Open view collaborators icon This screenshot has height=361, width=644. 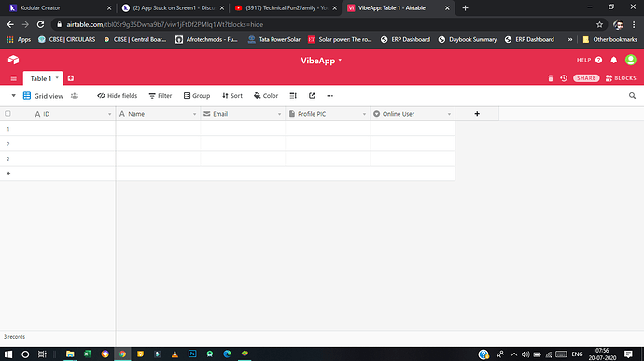click(75, 96)
